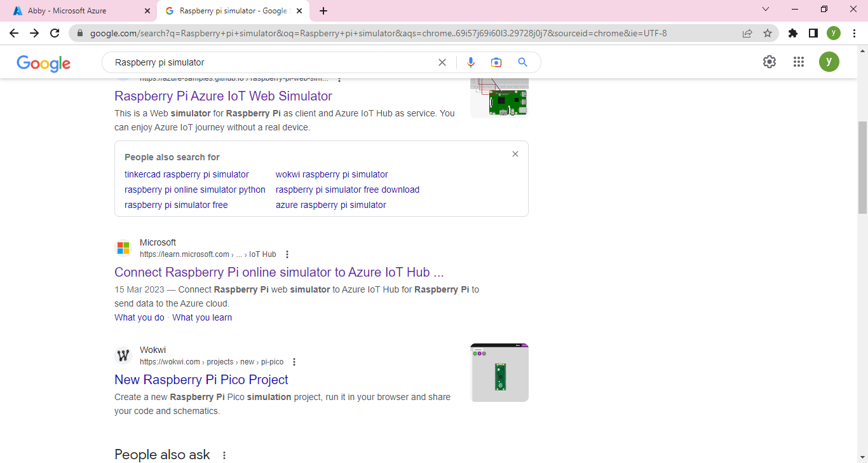Go to the Google homepage logo
Viewport: 868px width, 463px height.
[44, 63]
